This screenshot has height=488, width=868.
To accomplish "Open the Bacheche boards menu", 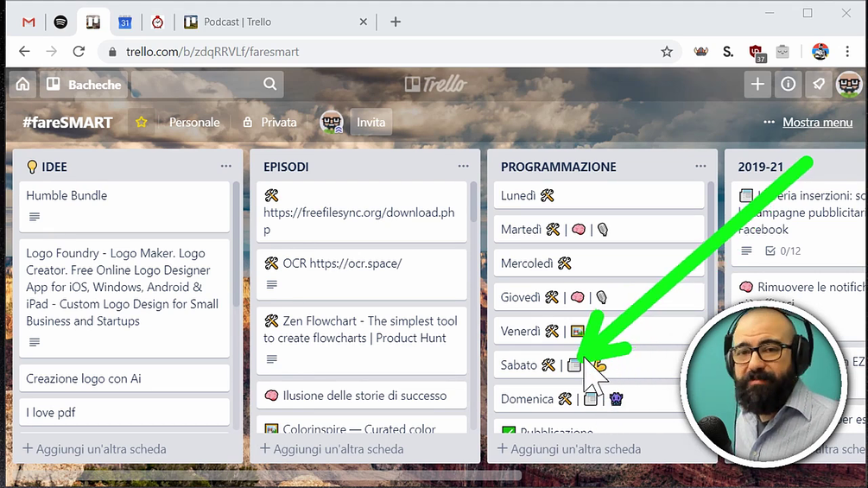I will 84,84.
